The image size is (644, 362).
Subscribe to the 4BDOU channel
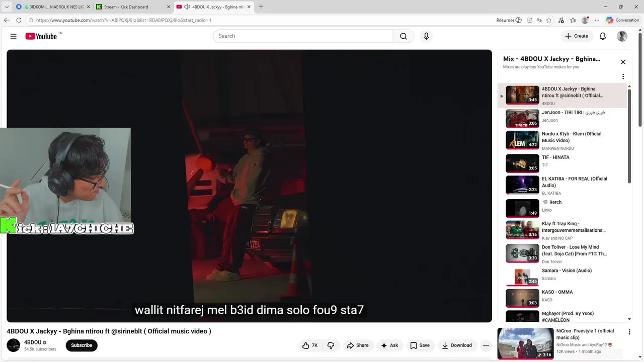click(x=82, y=345)
